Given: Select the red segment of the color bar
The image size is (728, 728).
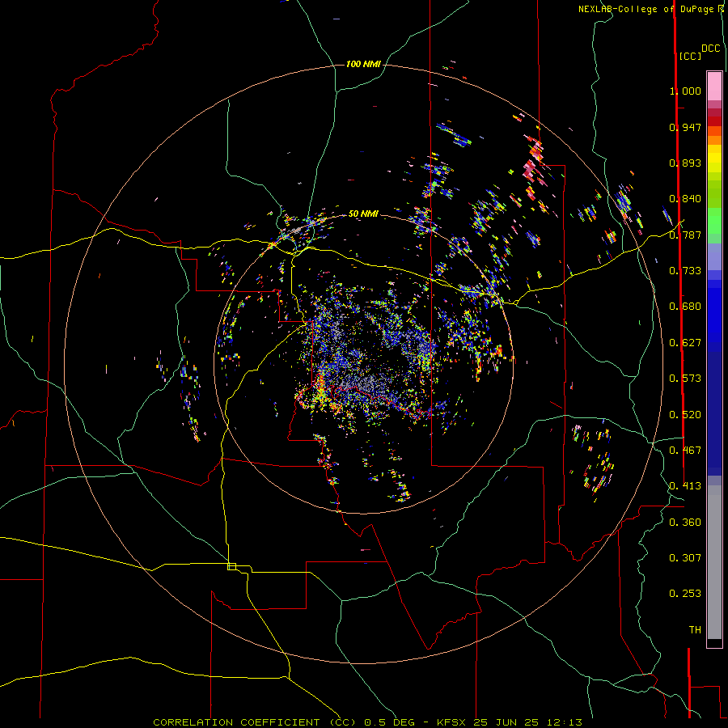Looking at the screenshot, I should tap(714, 121).
